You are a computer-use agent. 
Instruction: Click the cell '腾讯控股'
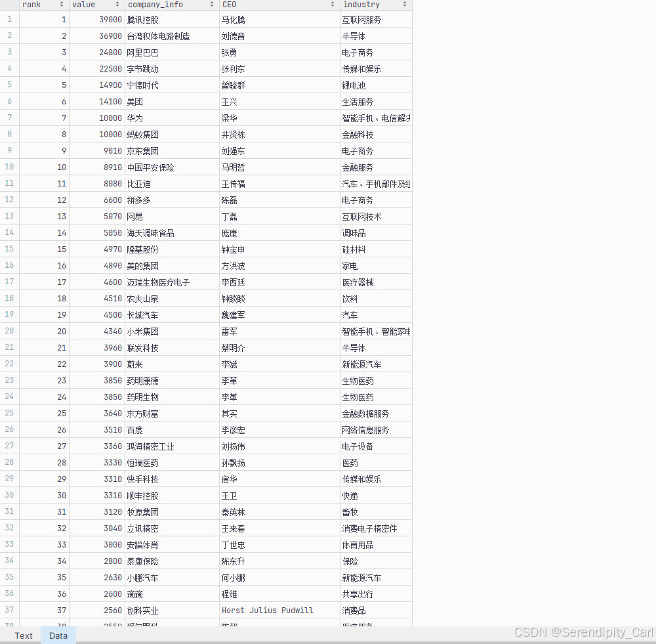(x=172, y=20)
